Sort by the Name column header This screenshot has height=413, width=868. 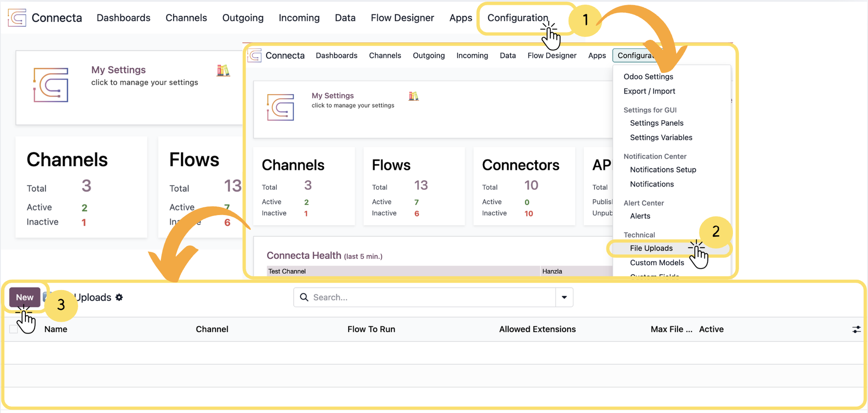tap(56, 329)
